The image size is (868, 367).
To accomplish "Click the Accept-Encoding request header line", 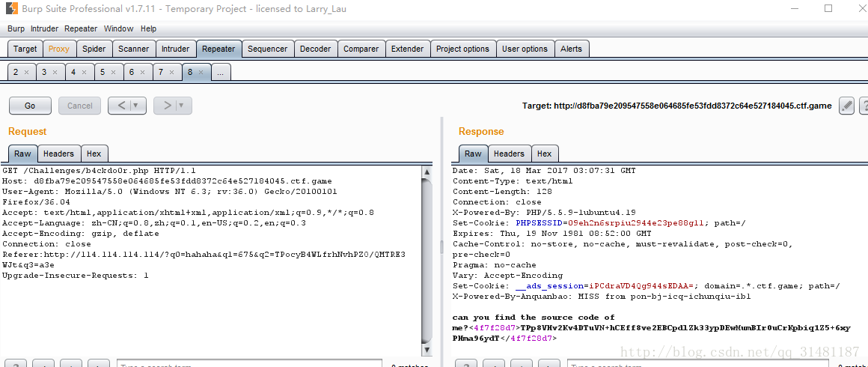I will 80,234.
